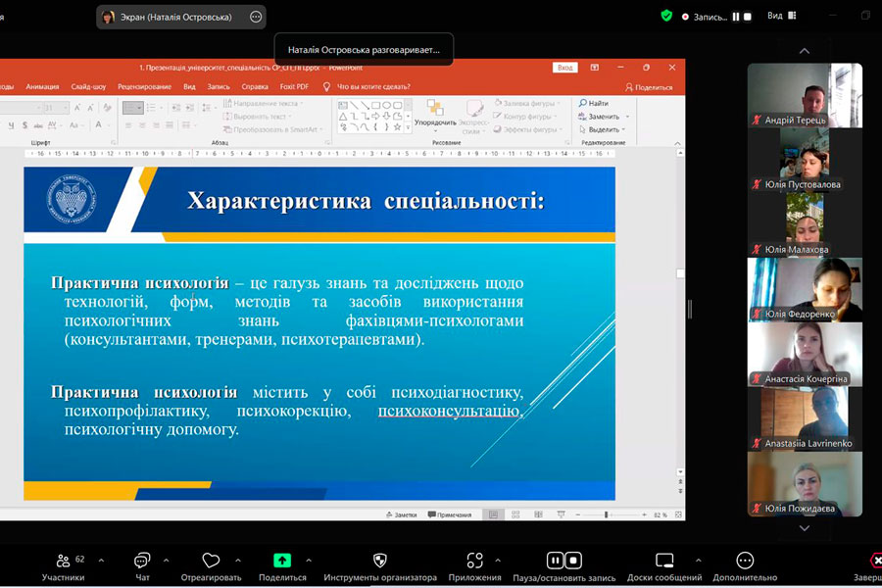The width and height of the screenshot is (882, 588).
Task: Open Доски сообщений whiteboards icon
Action: click(664, 562)
